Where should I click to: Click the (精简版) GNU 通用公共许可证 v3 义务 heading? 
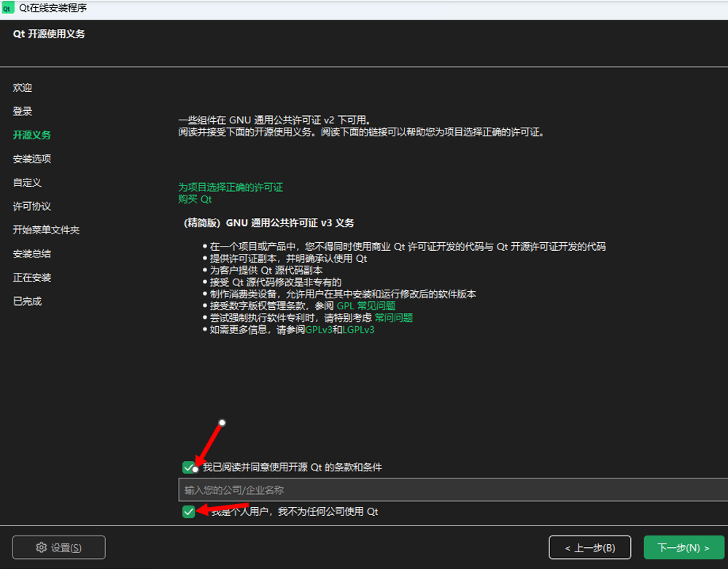(x=269, y=223)
